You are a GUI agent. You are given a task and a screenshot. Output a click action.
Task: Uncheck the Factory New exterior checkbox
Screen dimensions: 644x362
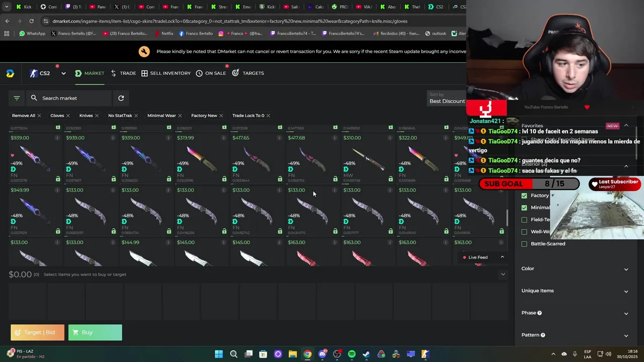[524, 196]
